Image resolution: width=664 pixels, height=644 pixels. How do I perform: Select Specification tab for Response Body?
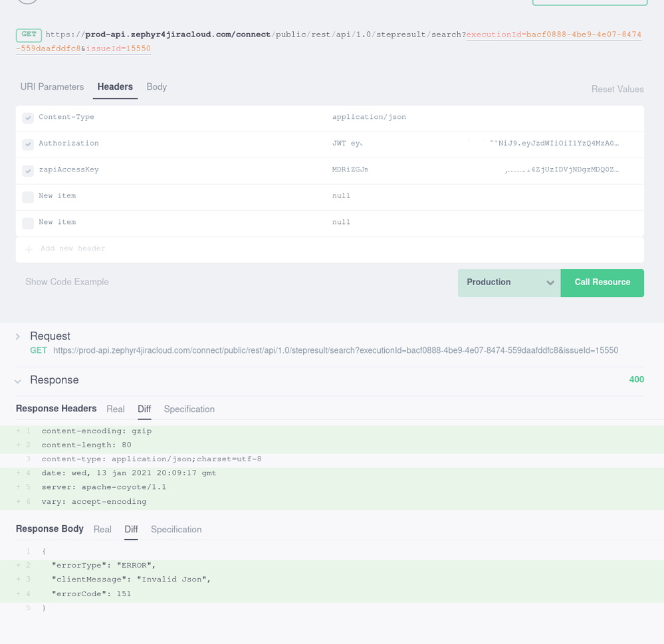coord(175,530)
